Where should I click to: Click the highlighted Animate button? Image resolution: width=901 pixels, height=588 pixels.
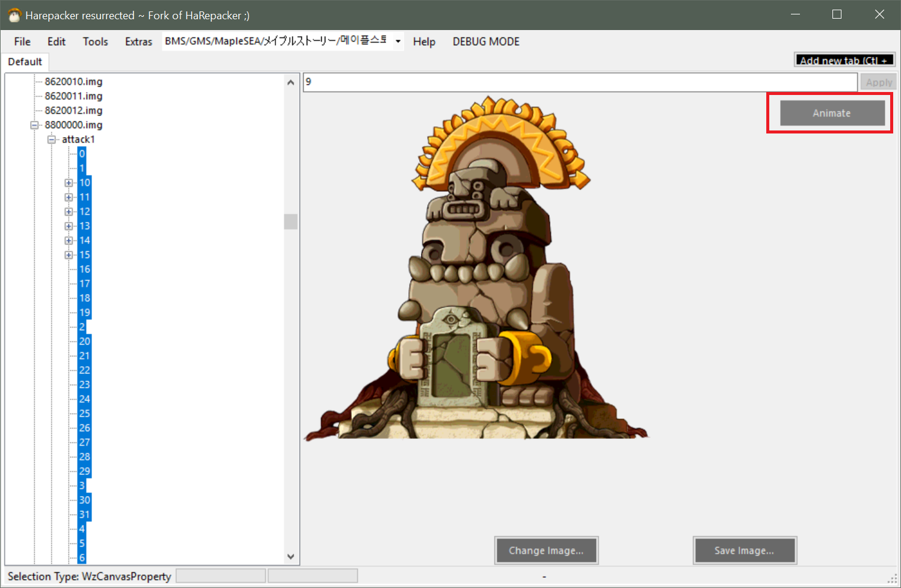coord(831,113)
